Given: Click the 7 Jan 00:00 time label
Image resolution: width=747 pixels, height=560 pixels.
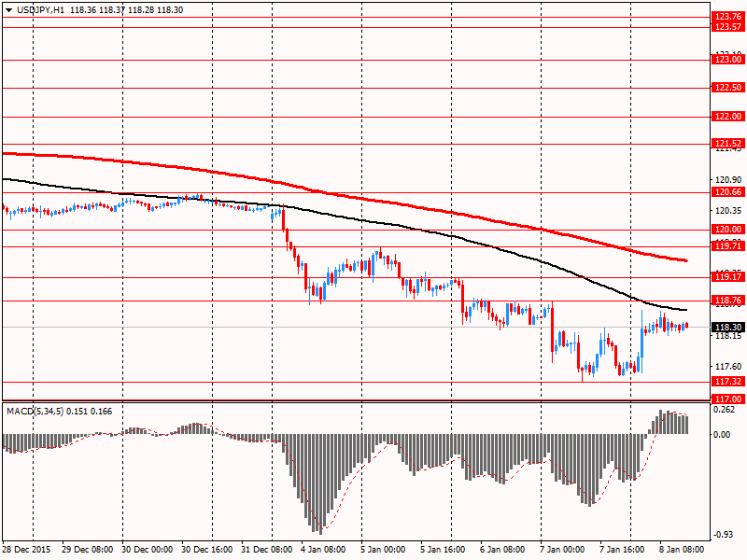Looking at the screenshot, I should [x=562, y=549].
